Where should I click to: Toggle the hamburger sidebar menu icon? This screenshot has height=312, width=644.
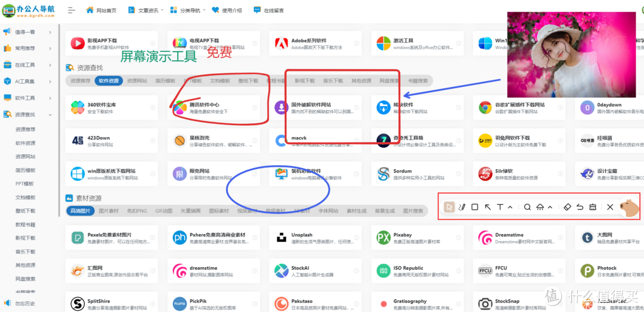pyautogui.click(x=72, y=10)
